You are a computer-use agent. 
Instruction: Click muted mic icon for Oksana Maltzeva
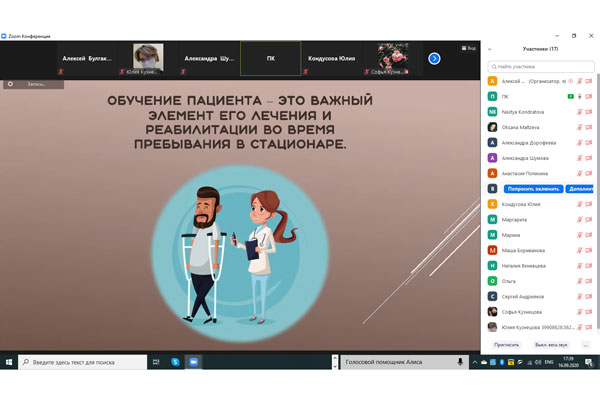580,127
